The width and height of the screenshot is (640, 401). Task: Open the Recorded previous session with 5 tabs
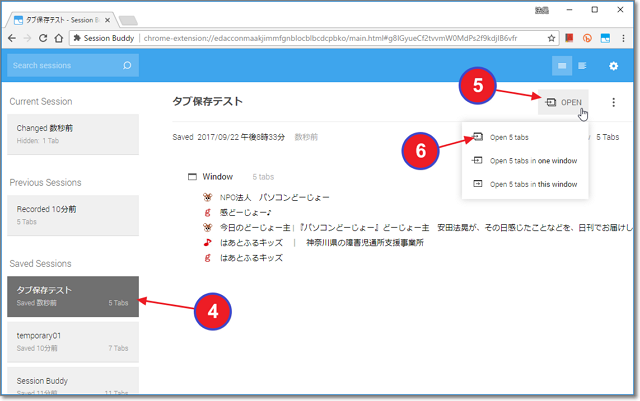point(73,213)
